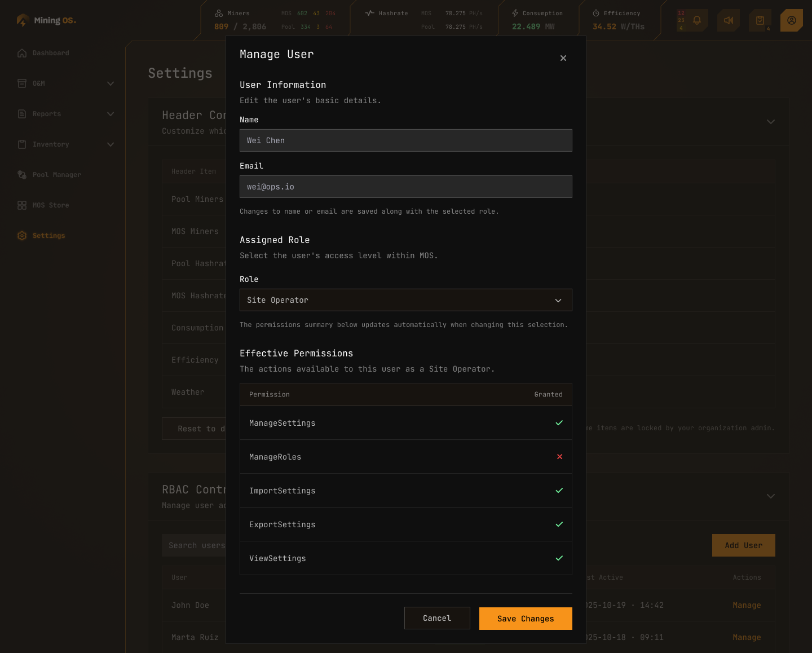Image resolution: width=812 pixels, height=653 pixels.
Task: Toggle the ManageRoles denied mark
Action: pos(559,457)
